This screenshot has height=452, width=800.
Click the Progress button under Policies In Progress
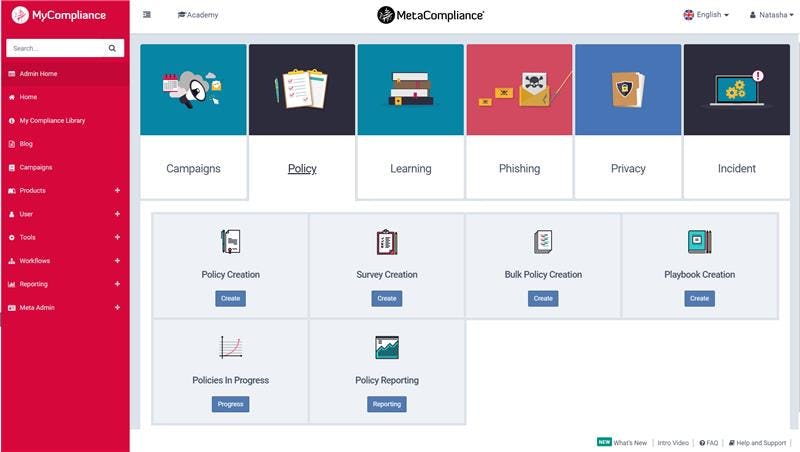(x=231, y=404)
